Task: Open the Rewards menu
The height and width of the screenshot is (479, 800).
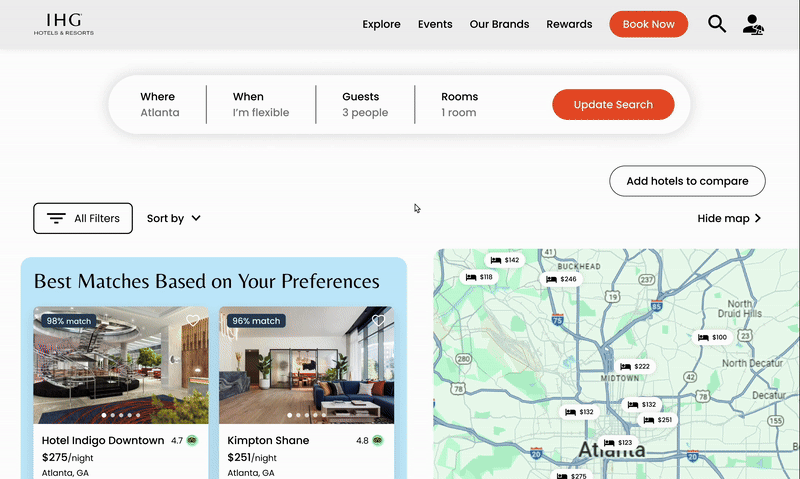Action: pos(569,24)
